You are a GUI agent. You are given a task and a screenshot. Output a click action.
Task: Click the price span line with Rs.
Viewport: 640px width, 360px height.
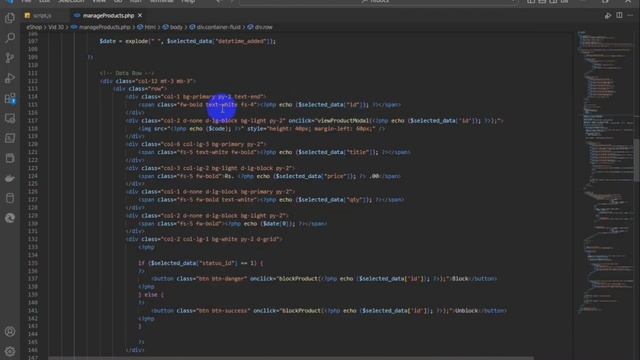pyautogui.click(x=269, y=176)
